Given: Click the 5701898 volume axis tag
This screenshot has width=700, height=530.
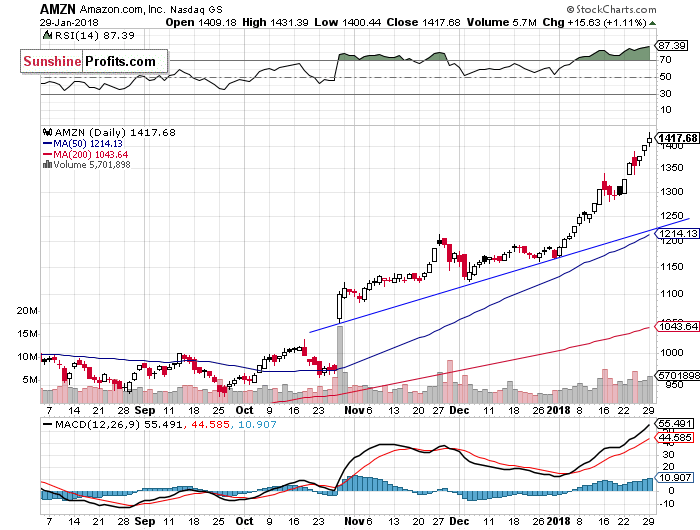Looking at the screenshot, I should click(x=678, y=376).
